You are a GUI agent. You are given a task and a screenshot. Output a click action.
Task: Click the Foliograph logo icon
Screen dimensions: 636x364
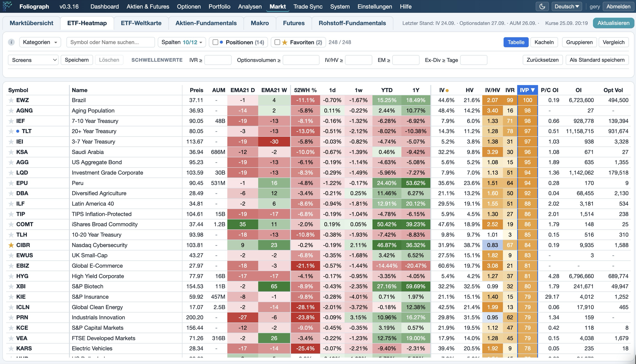tap(7, 6)
